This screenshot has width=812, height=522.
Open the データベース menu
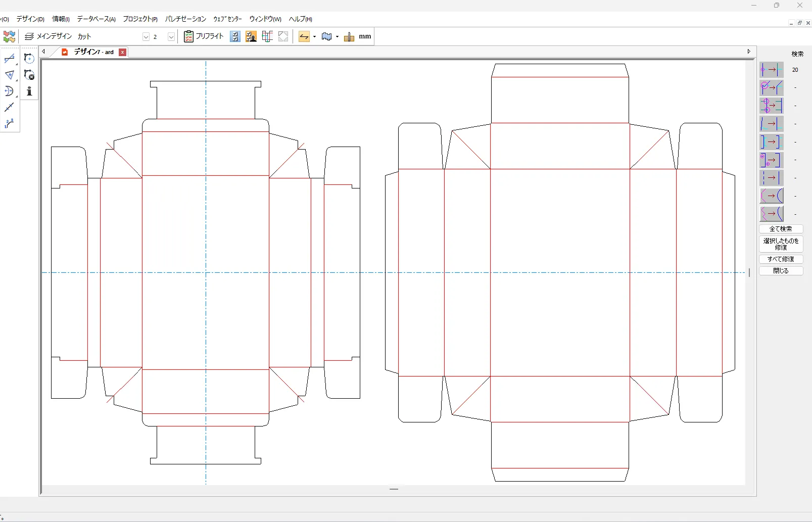[96, 19]
